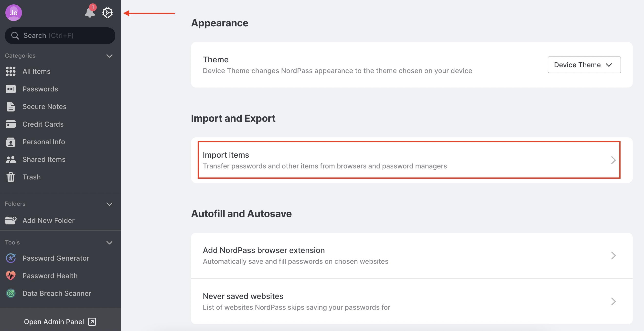Collapse the Tools section

tap(109, 242)
